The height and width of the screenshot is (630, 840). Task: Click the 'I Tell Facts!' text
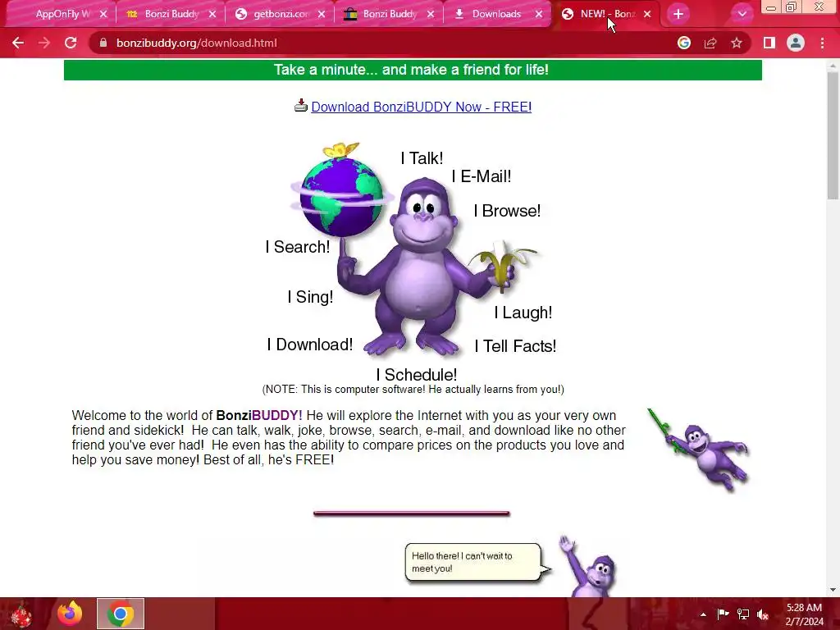[515, 346]
